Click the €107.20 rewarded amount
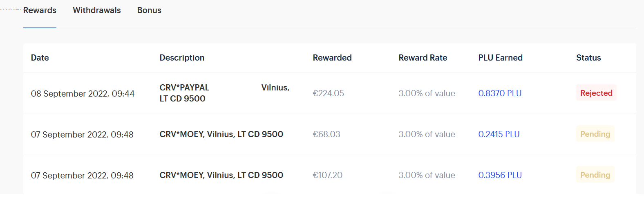This screenshot has width=644, height=212. point(328,175)
